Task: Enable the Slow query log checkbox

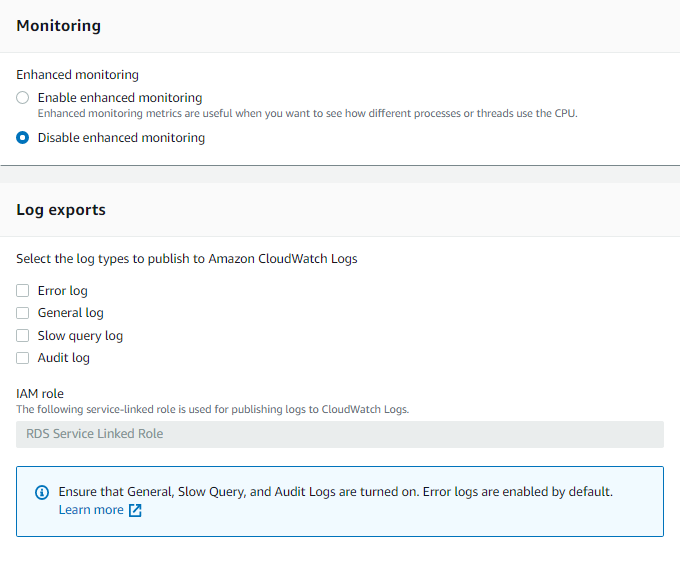Action: (23, 336)
